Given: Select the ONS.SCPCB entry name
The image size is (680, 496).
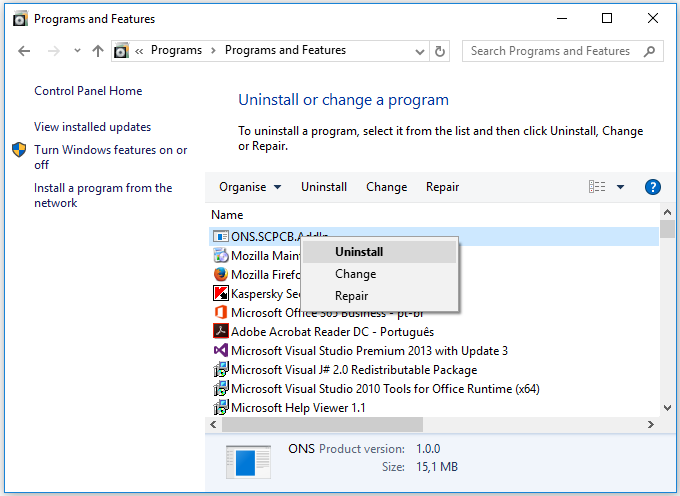Looking at the screenshot, I should click(266, 237).
